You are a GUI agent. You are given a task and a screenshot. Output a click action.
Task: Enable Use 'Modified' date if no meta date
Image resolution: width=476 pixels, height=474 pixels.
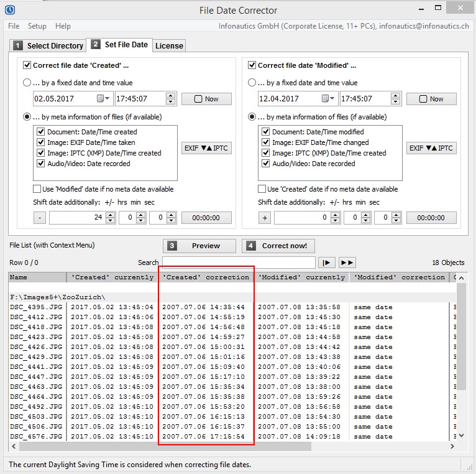tap(37, 189)
